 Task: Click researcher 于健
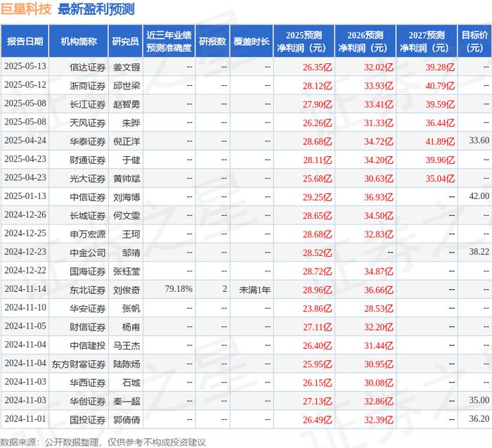click(x=131, y=160)
